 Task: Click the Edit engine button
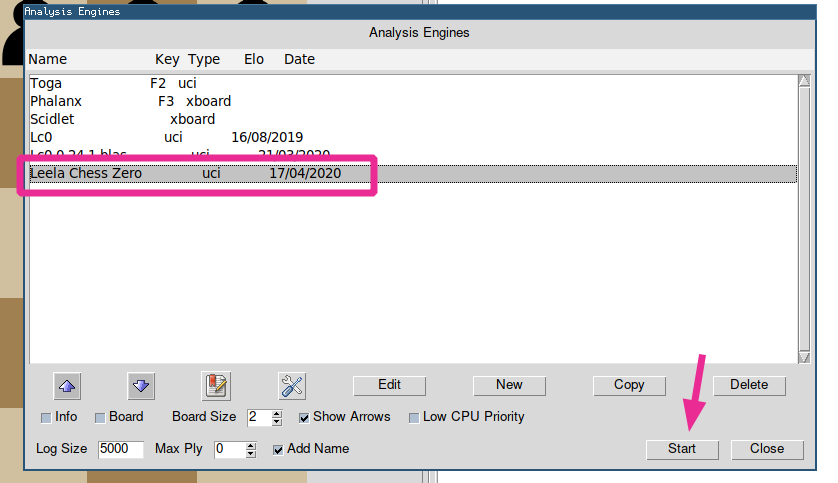click(389, 385)
